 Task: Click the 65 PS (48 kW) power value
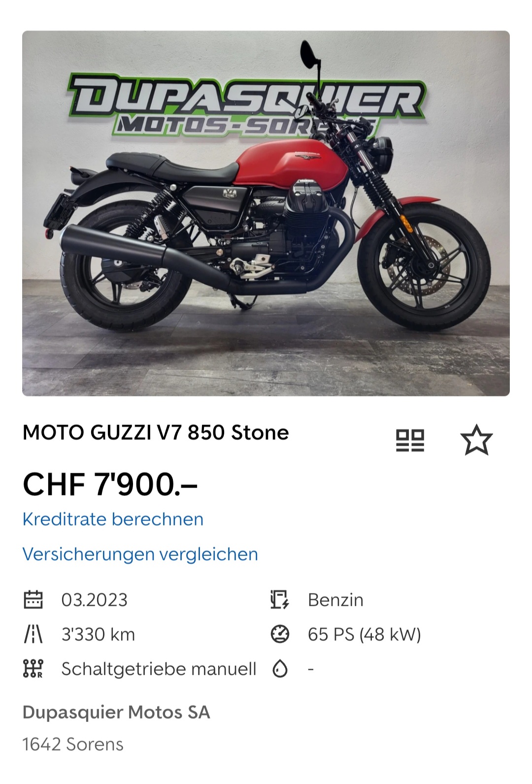click(365, 634)
